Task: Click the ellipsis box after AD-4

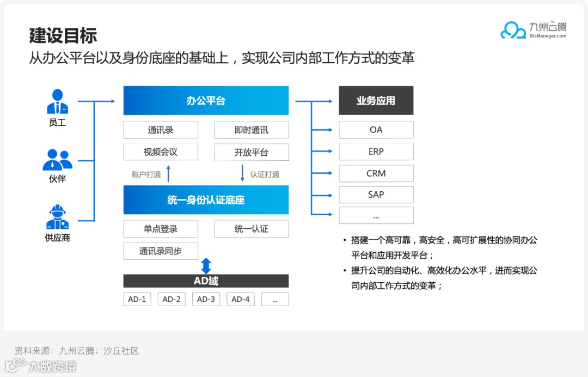Action: tap(275, 299)
